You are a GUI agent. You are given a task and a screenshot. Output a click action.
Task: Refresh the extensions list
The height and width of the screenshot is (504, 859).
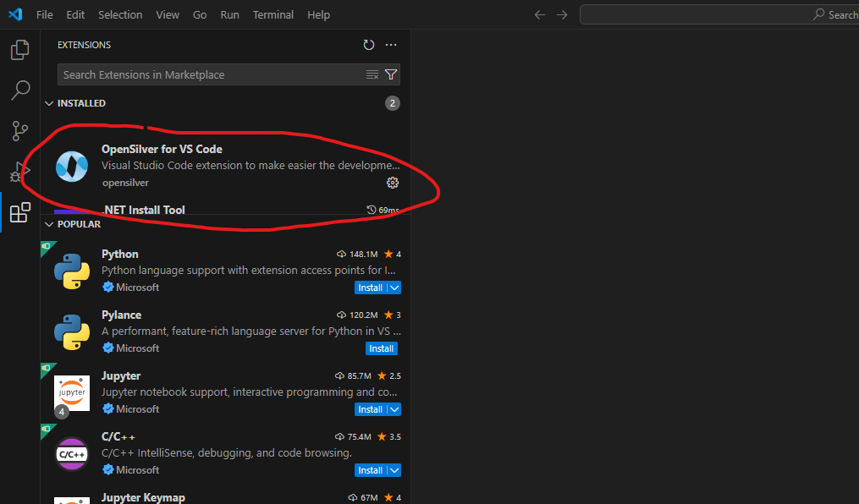(369, 45)
